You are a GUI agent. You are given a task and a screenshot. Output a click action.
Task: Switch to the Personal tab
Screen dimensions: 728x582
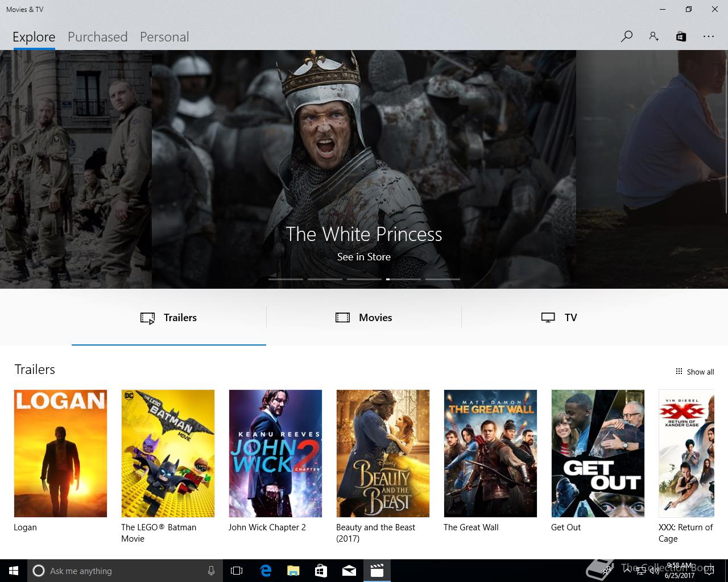pyautogui.click(x=164, y=37)
